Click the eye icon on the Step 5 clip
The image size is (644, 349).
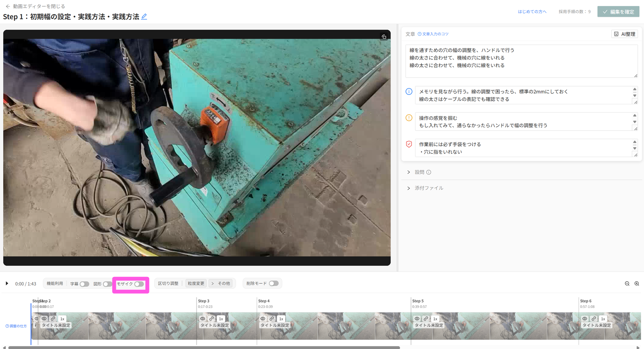417,318
